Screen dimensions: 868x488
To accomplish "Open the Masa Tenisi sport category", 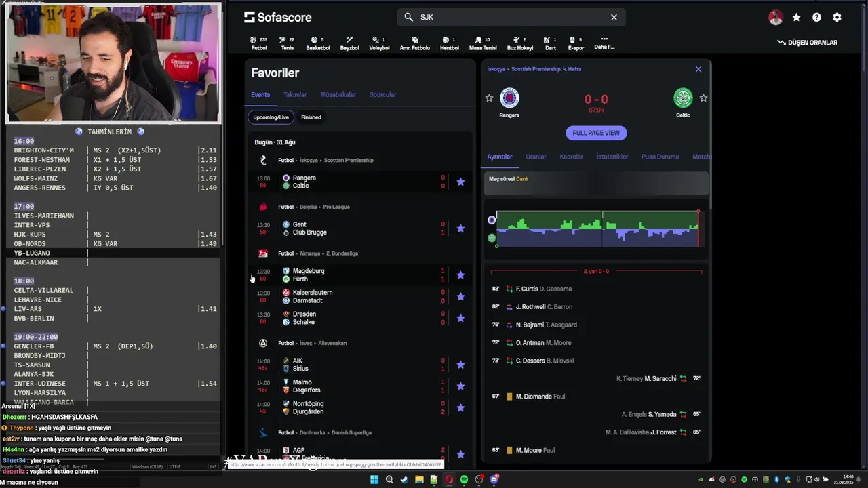I will tap(482, 43).
